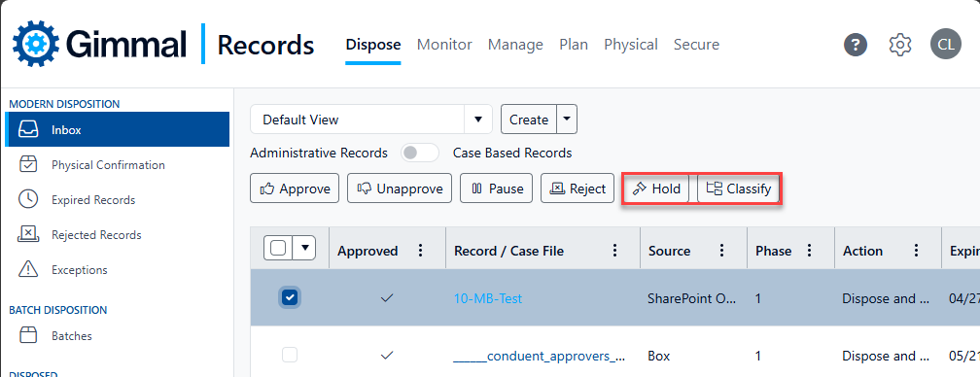The height and width of the screenshot is (377, 980).
Task: Switch to the Plan tab
Action: click(574, 45)
